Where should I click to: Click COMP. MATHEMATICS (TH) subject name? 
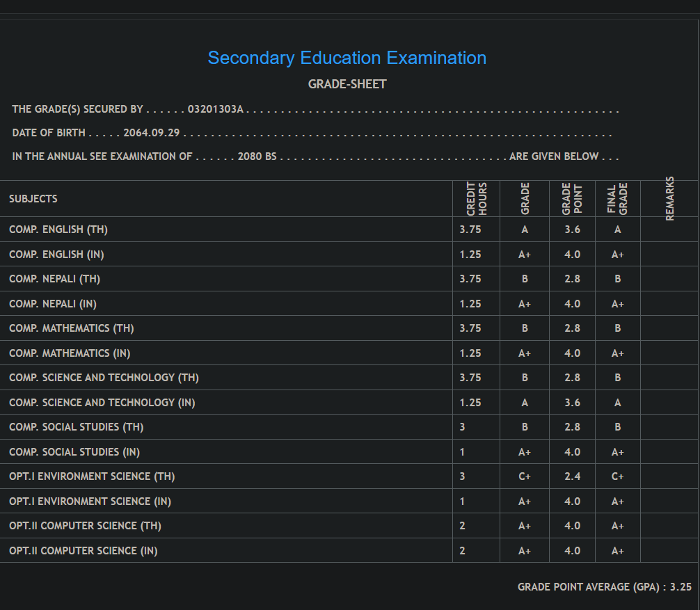click(72, 328)
